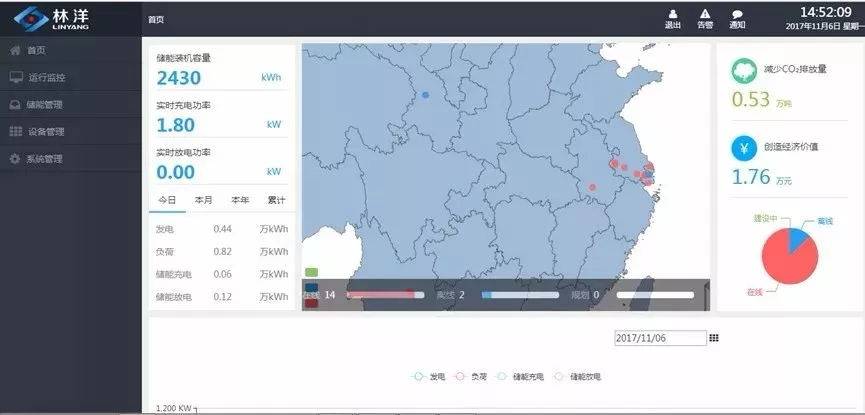Expand 储能管理 in the sidebar
The height and width of the screenshot is (415, 865).
45,104
